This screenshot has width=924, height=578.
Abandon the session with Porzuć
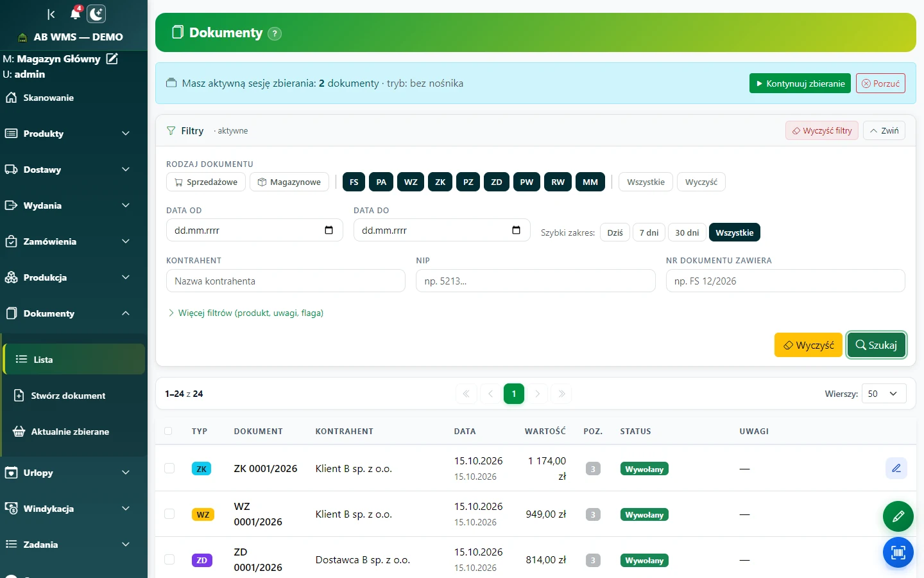(880, 83)
